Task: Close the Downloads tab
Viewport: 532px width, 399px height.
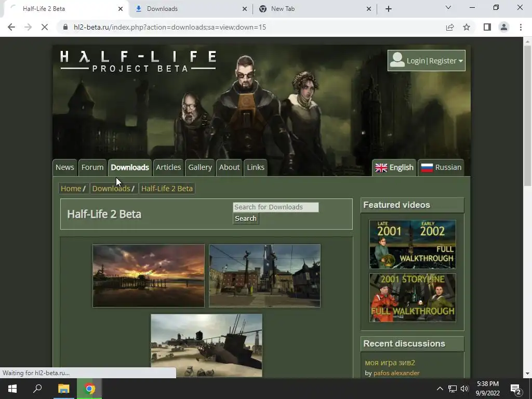Action: [x=245, y=9]
